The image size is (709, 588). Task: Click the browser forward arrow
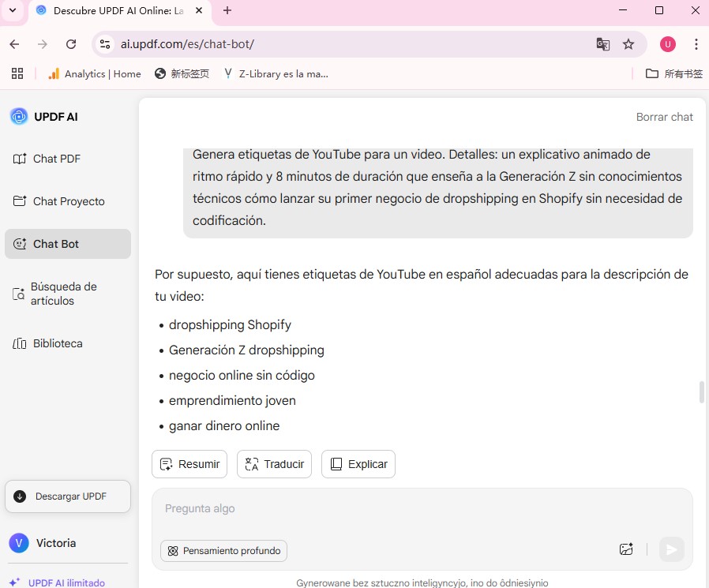[43, 44]
